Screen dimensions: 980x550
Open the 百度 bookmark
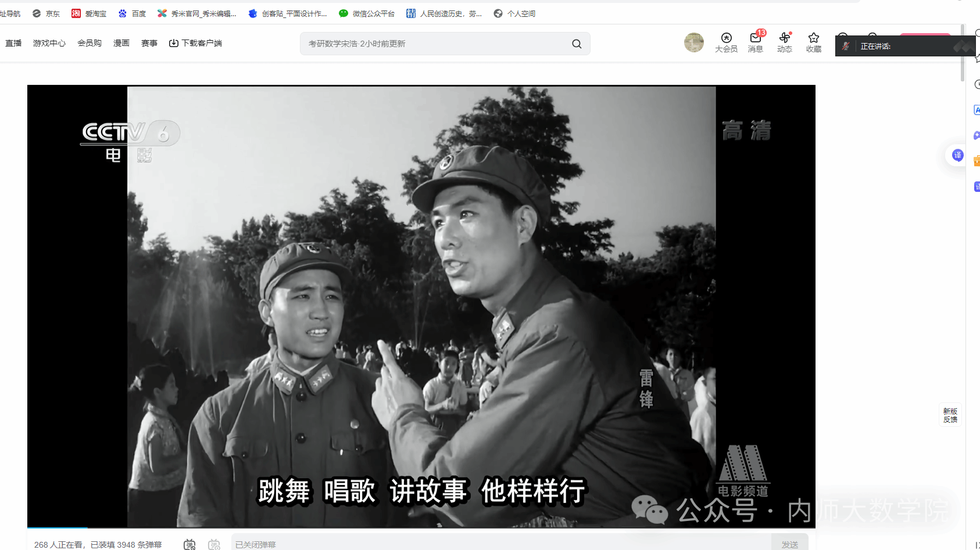pos(133,13)
